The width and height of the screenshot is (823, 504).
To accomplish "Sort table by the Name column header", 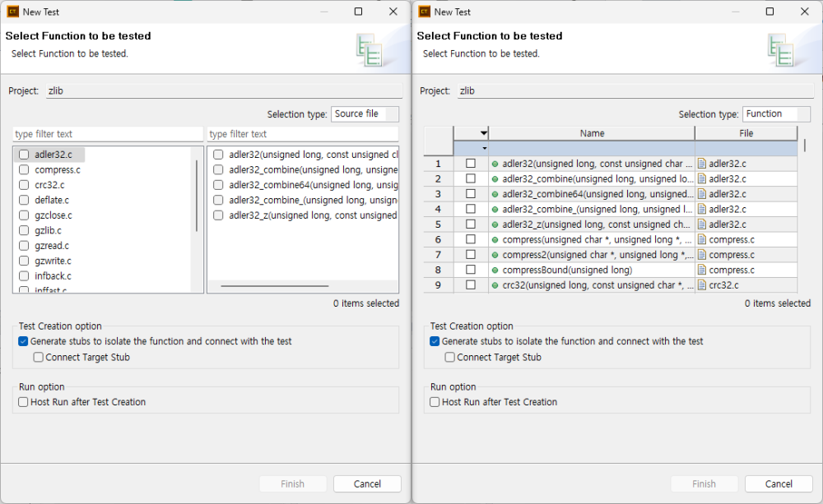I will click(592, 133).
